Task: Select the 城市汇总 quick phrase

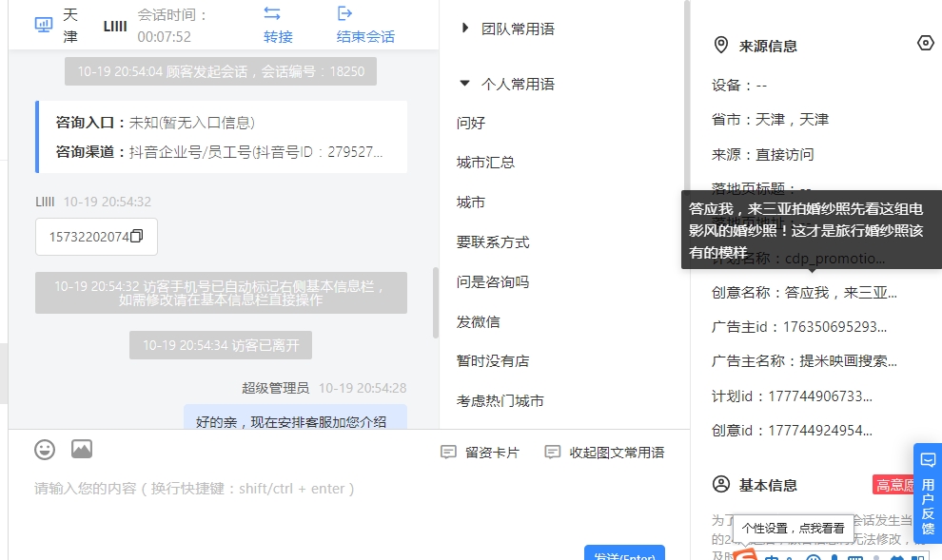Action: click(x=485, y=163)
